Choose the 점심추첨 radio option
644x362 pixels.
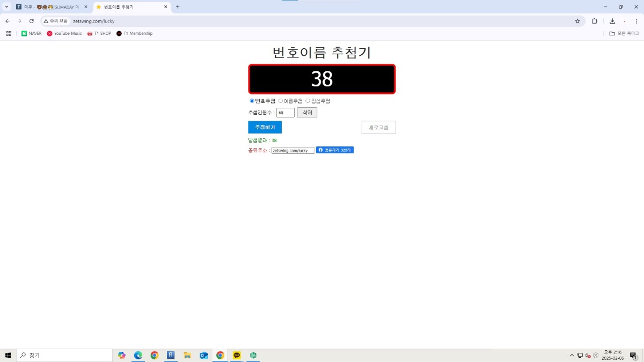pos(308,101)
